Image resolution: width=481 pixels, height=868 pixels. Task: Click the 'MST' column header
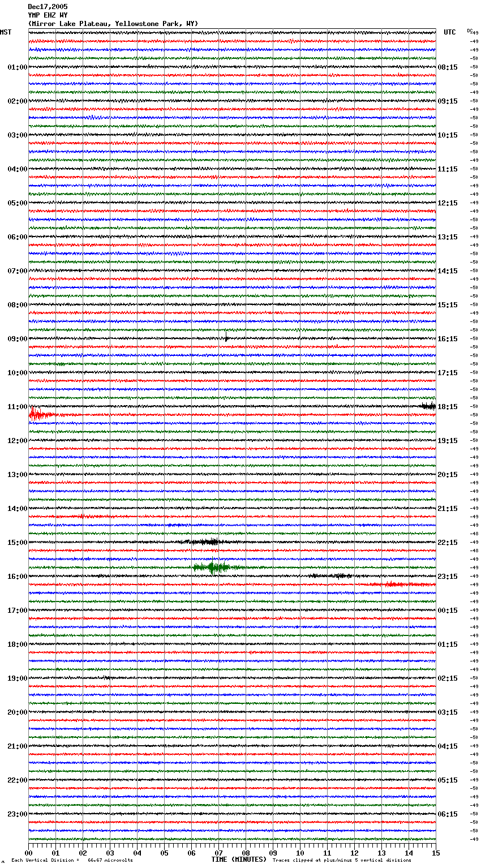click(6, 32)
